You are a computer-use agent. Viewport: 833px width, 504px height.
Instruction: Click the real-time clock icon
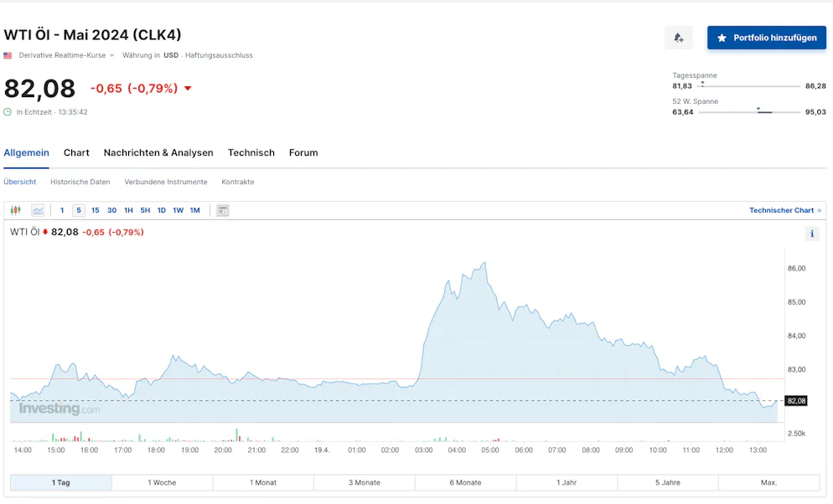click(x=8, y=112)
